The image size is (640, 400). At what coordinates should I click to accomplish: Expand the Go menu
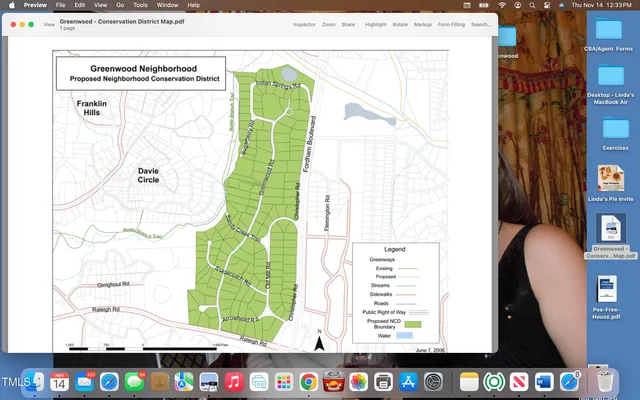pos(120,5)
